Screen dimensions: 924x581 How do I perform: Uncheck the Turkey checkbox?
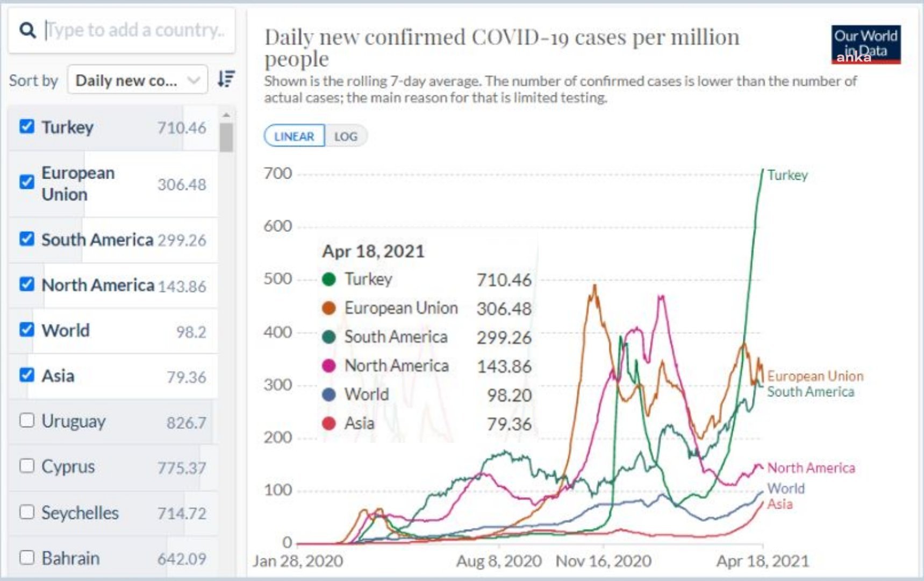(27, 126)
